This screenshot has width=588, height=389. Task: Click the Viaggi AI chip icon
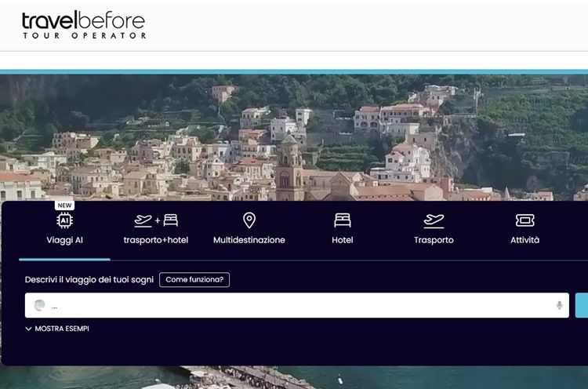tap(64, 220)
